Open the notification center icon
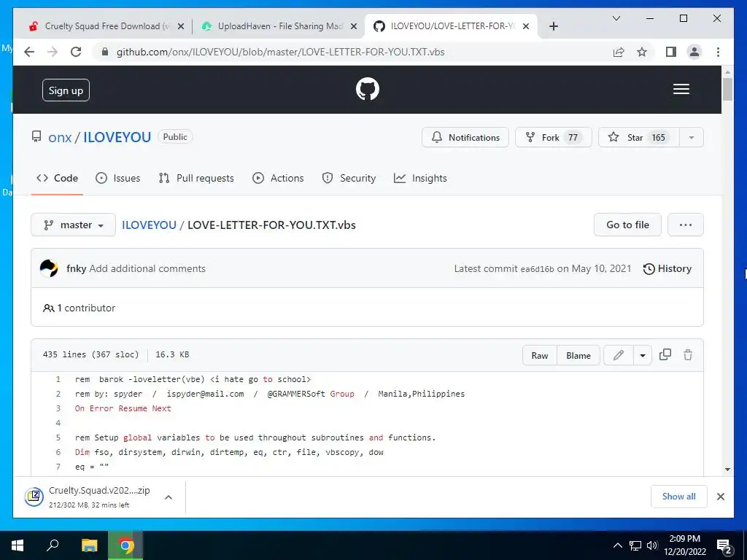The width and height of the screenshot is (747, 560). (x=724, y=546)
